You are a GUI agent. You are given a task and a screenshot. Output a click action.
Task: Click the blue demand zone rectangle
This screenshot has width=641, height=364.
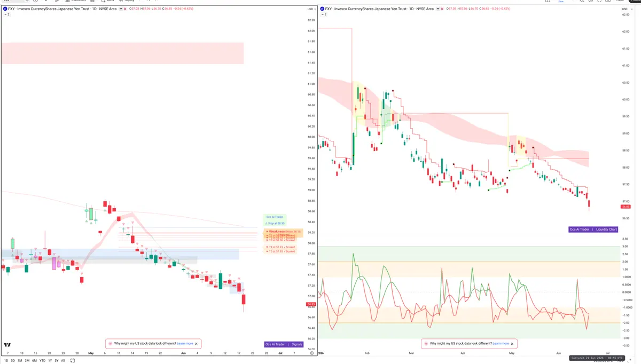point(120,254)
